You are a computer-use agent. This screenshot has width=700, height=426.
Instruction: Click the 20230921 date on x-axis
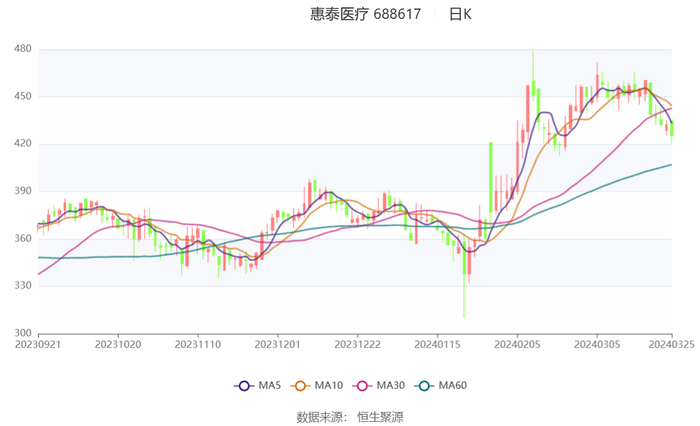[38, 343]
